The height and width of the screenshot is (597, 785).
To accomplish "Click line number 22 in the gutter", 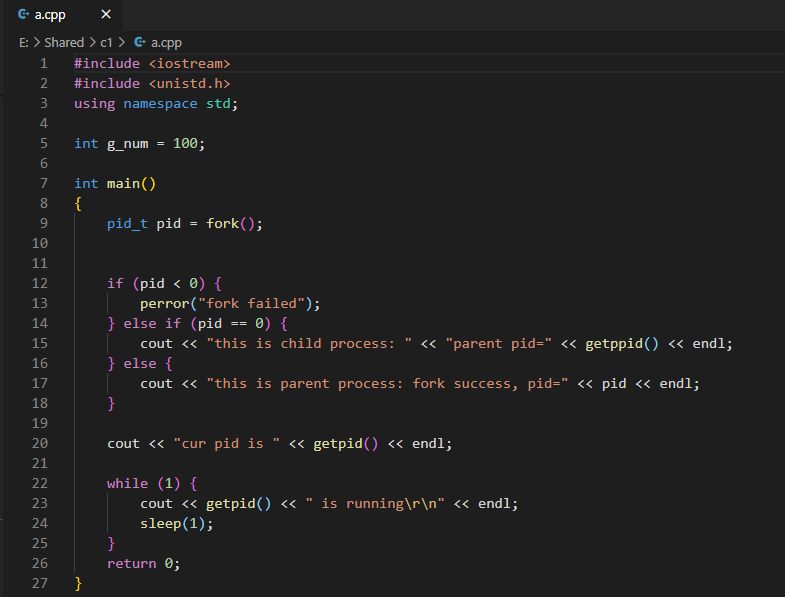I will 40,483.
